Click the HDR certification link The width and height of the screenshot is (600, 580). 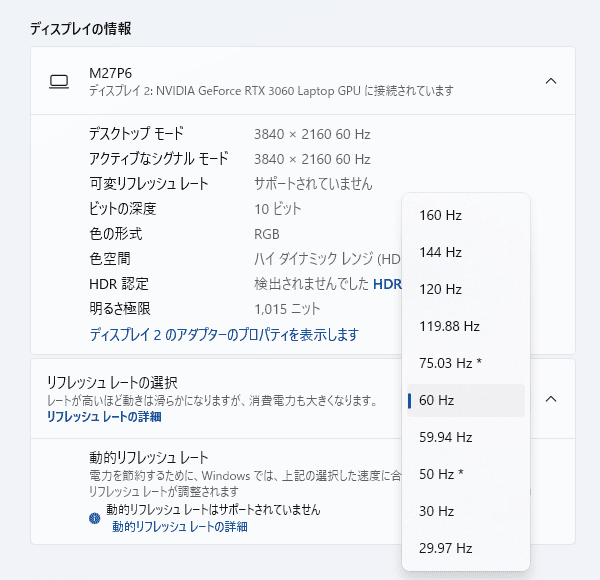click(x=387, y=284)
